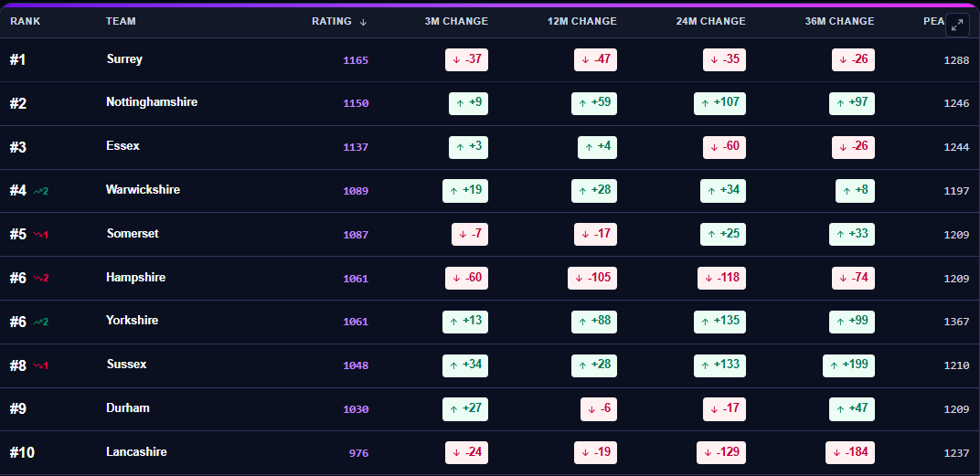Click Lancashire's -184 36M change badge

(850, 453)
